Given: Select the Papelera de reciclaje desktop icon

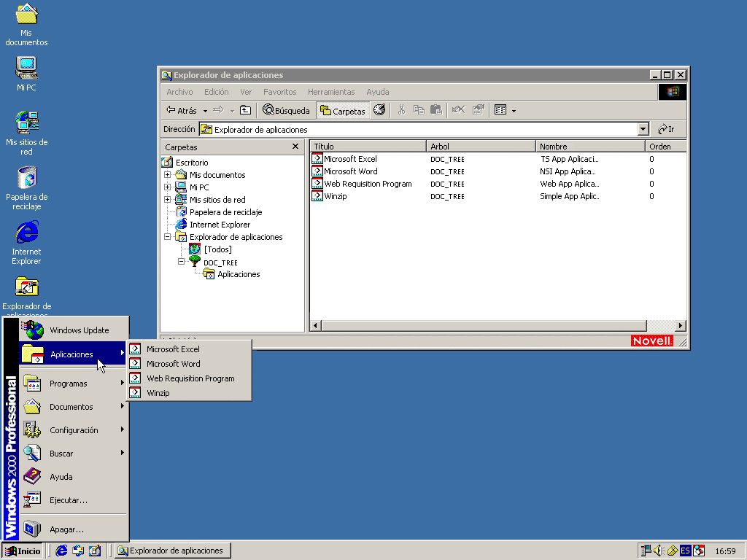Looking at the screenshot, I should pyautogui.click(x=27, y=178).
